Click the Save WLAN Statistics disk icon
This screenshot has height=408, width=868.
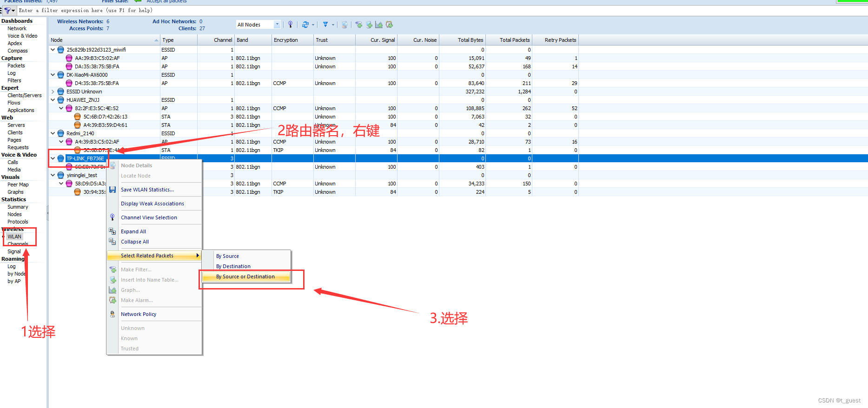click(x=113, y=190)
